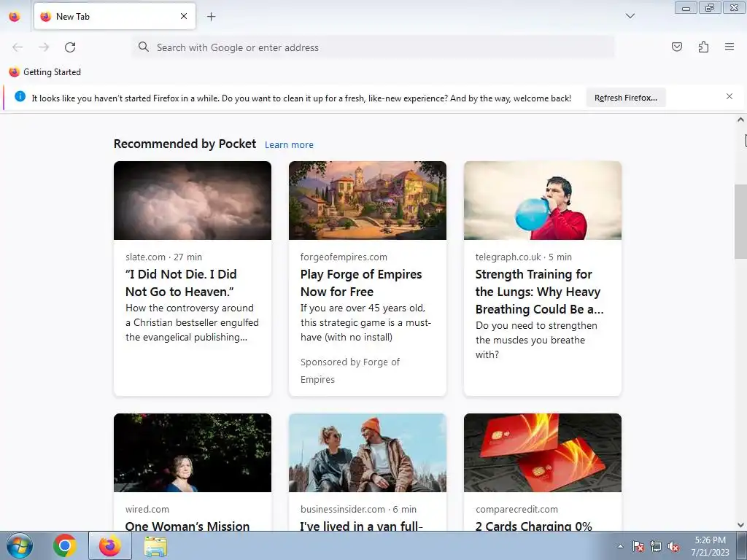747x560 pixels.
Task: Focus the Search with Google address bar
Action: tap(373, 47)
